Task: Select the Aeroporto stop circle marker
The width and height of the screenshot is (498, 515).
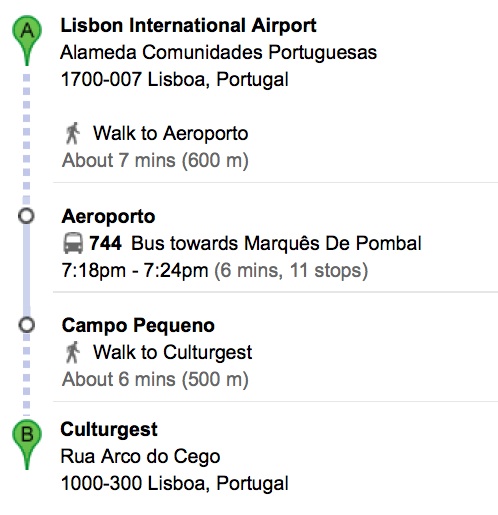Action: (x=26, y=216)
